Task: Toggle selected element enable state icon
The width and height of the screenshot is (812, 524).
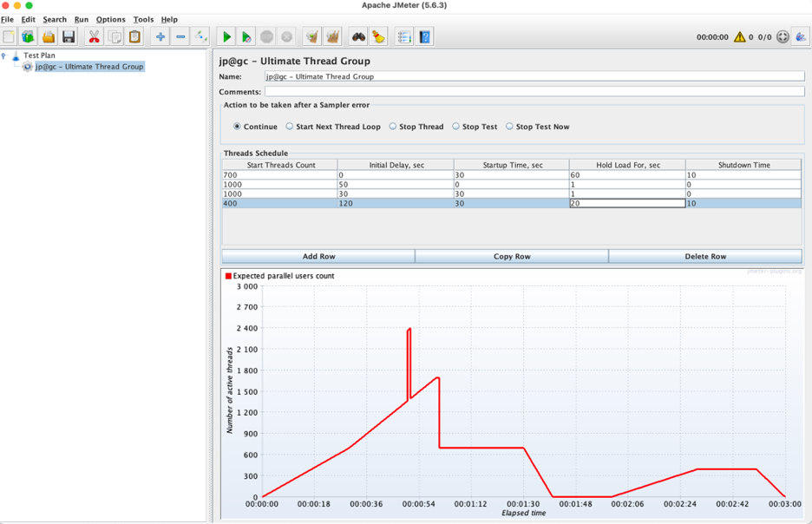Action: point(200,36)
